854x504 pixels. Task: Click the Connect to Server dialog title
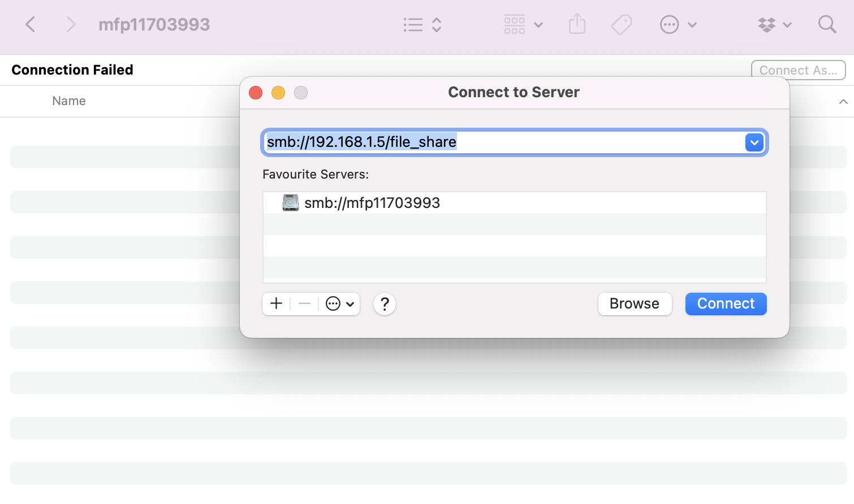[514, 93]
